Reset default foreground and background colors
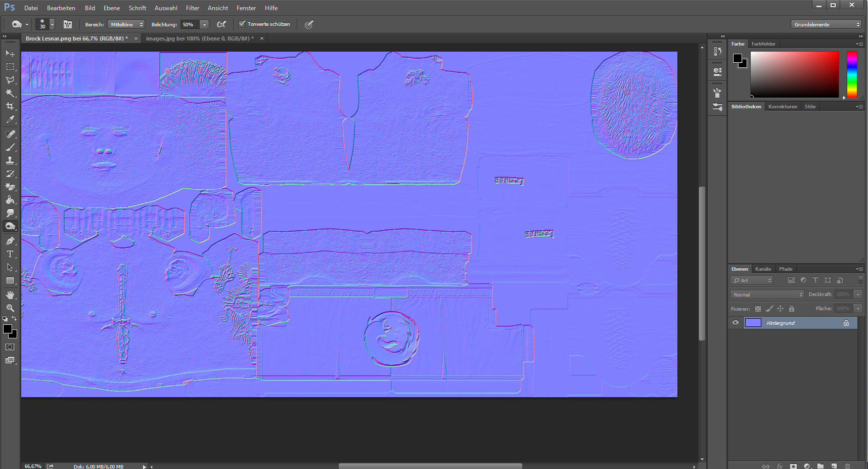 tap(5, 319)
